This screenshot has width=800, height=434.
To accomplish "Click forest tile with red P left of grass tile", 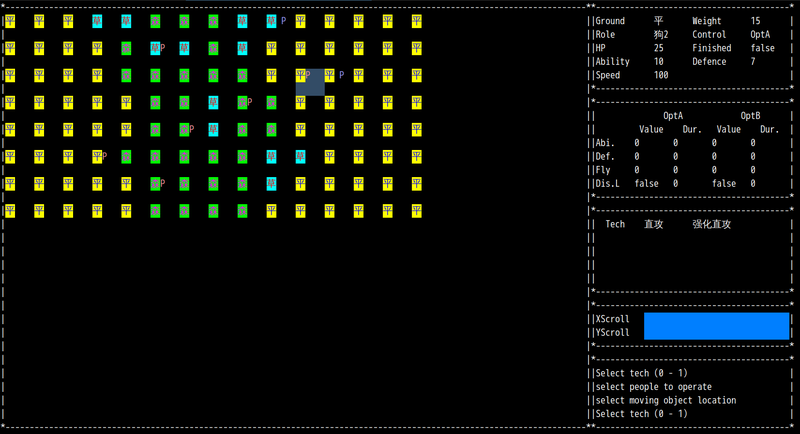I will point(184,130).
